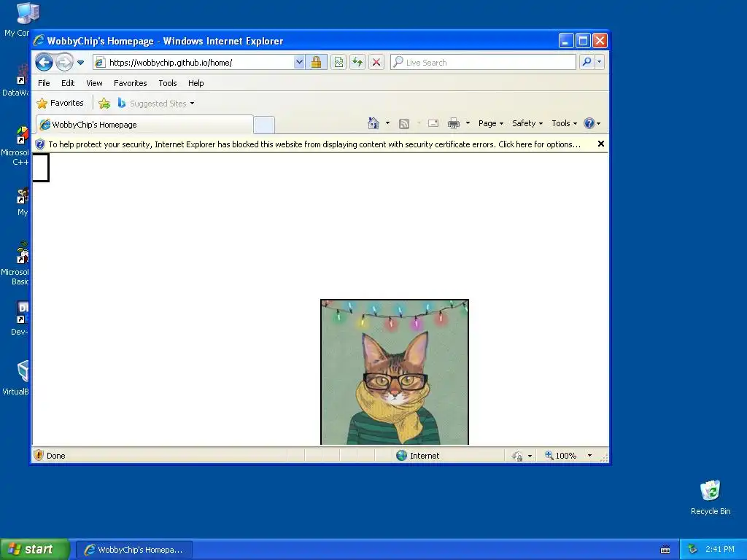Click the security information bar message

click(x=314, y=144)
